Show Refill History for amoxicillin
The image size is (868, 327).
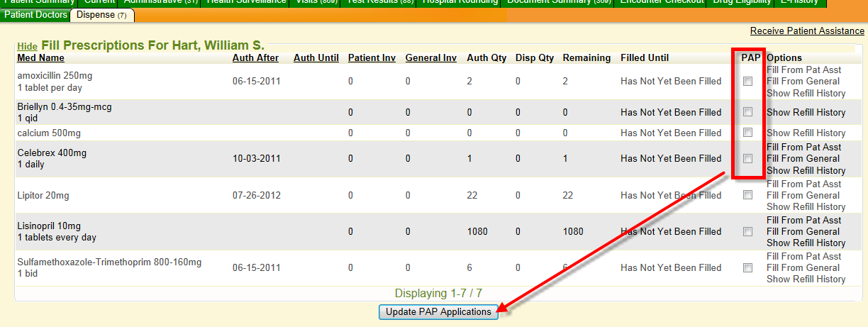(x=806, y=93)
